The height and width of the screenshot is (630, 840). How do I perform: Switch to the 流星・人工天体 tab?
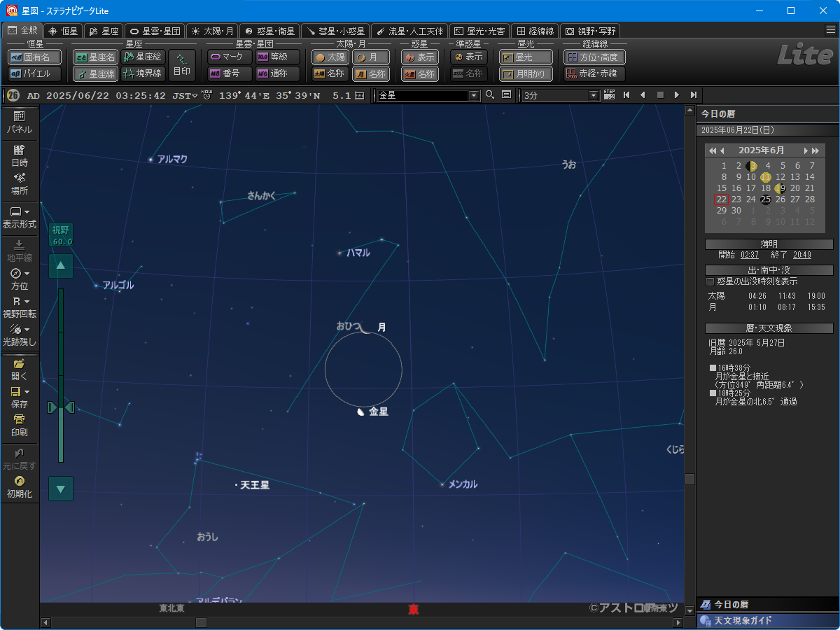click(x=410, y=31)
